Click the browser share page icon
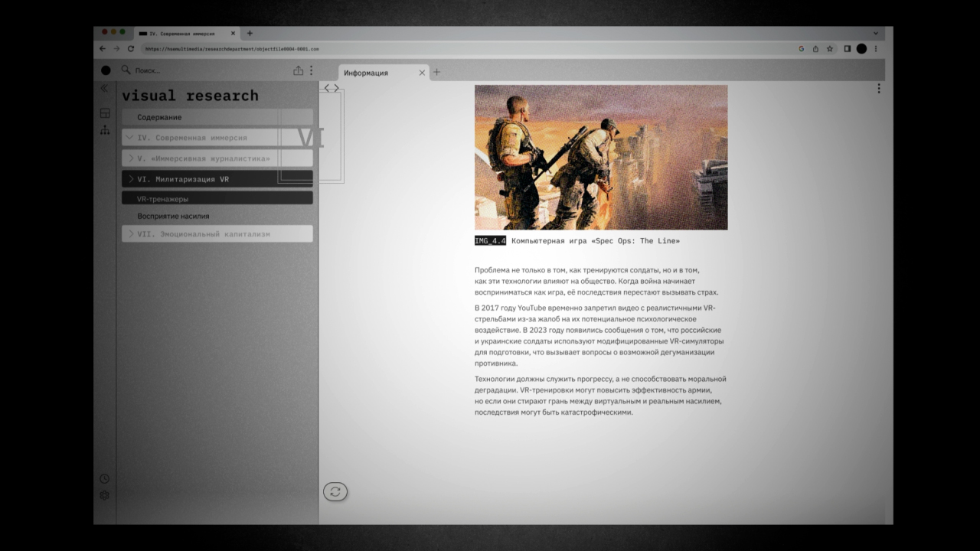 tap(815, 49)
